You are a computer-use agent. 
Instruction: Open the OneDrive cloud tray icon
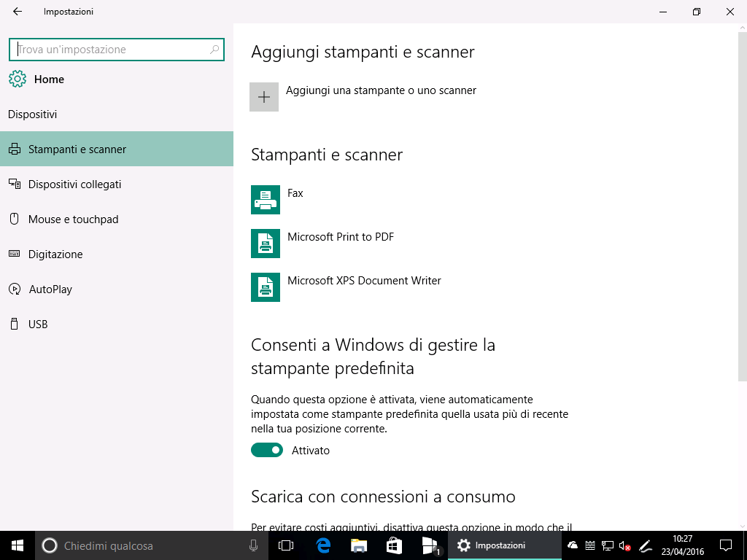tap(573, 545)
